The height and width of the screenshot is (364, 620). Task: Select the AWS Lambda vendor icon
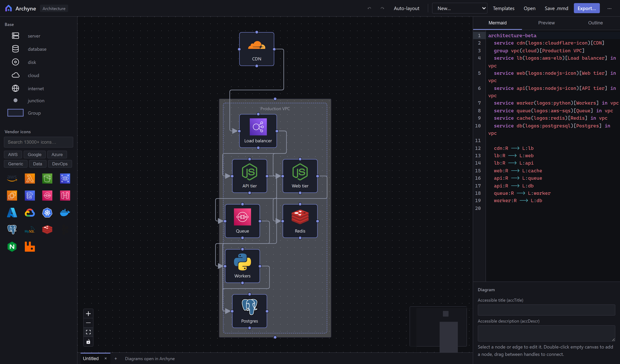coord(30,179)
